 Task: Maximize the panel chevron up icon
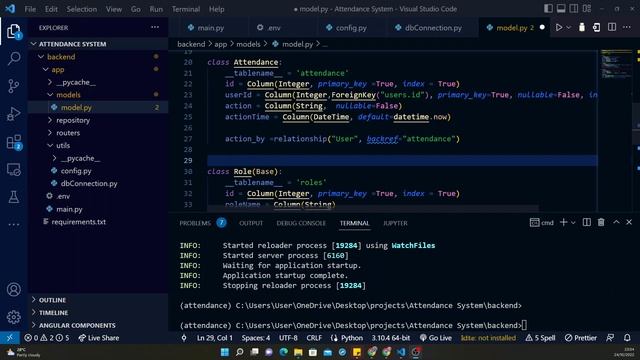616,222
